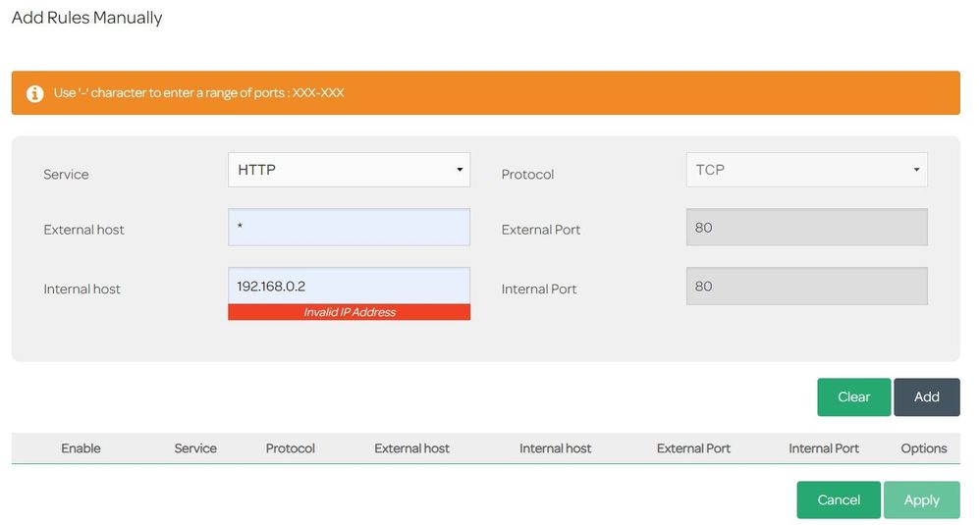Click the Internal Port table column header
This screenshot has height=525, width=980.
[824, 448]
